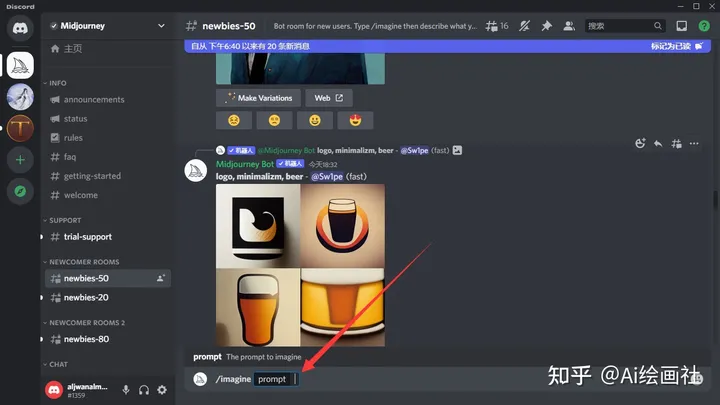
Task: Open the announcements channel
Action: coord(94,100)
